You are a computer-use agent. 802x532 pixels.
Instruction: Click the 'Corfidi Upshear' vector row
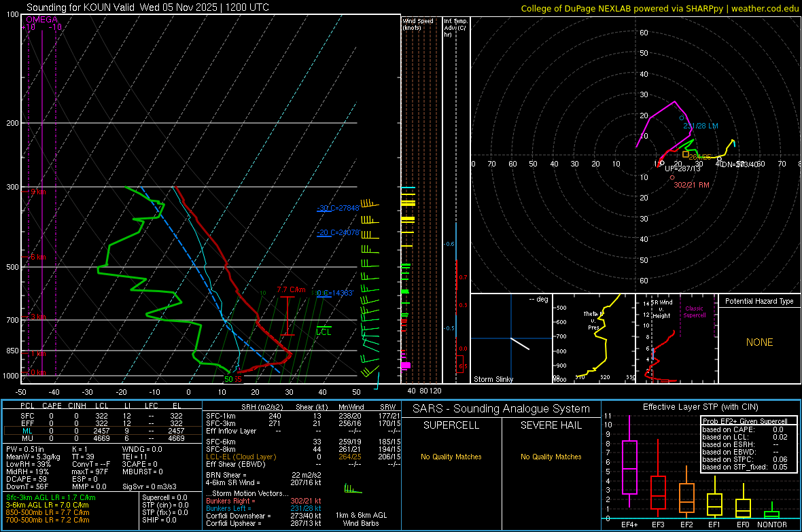[264, 522]
